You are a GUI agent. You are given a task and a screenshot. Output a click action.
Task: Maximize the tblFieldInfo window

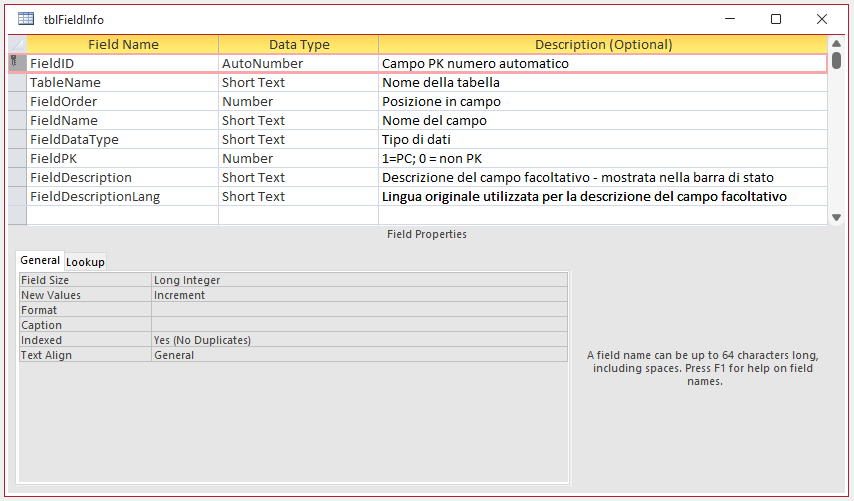pos(776,19)
